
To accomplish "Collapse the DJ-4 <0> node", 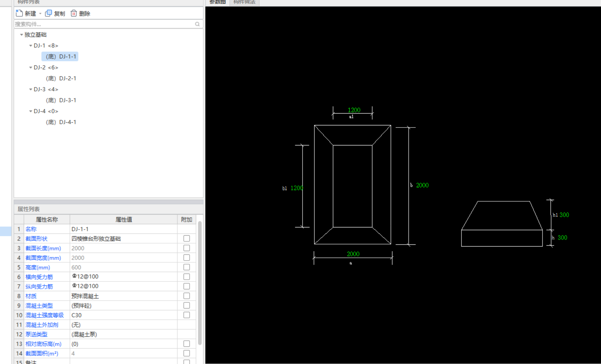I will point(30,111).
